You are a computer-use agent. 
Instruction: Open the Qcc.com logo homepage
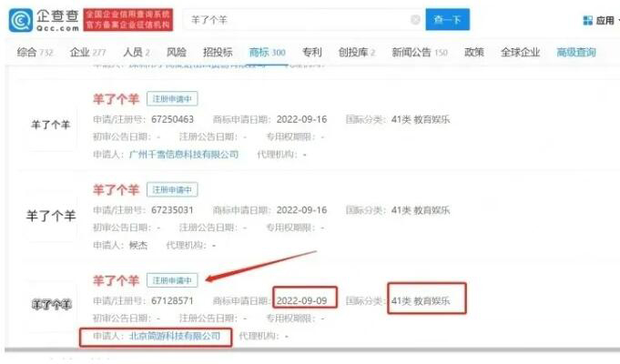click(44, 20)
